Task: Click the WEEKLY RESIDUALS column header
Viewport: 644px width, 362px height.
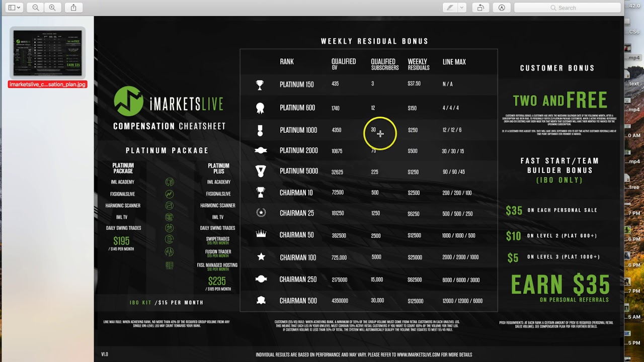Action: coord(419,64)
